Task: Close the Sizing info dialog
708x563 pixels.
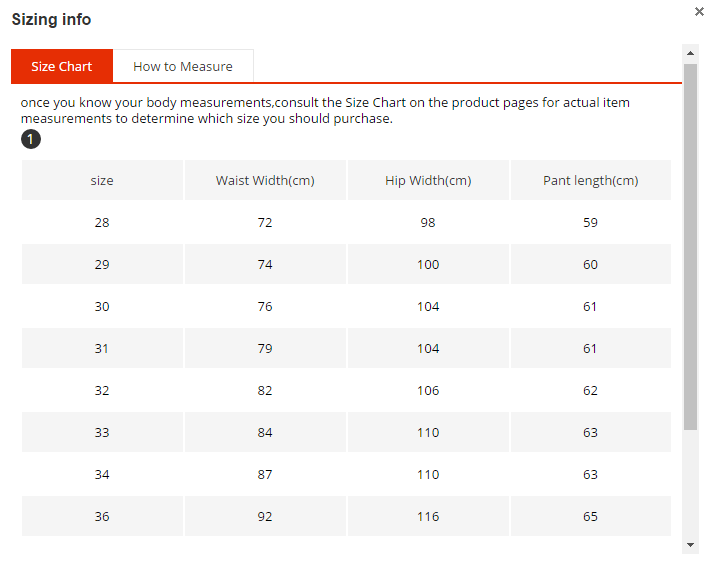Action: (699, 12)
